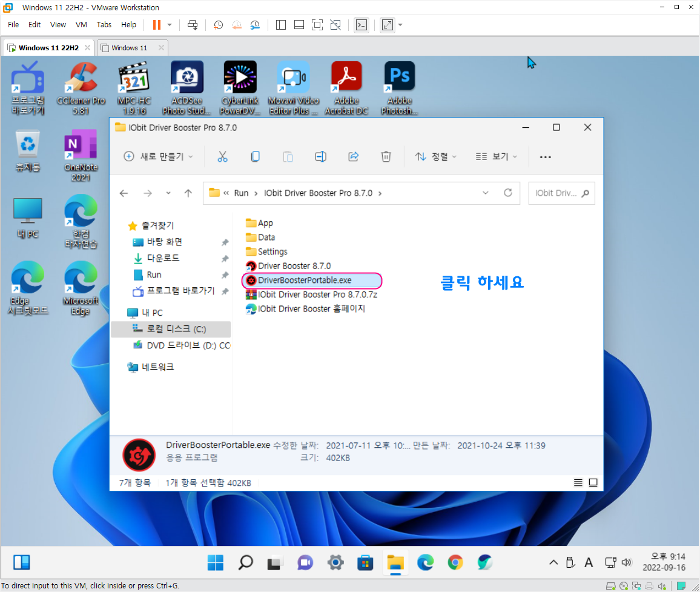Open 다운로드 in navigation pane
The image size is (700, 592).
point(156,258)
